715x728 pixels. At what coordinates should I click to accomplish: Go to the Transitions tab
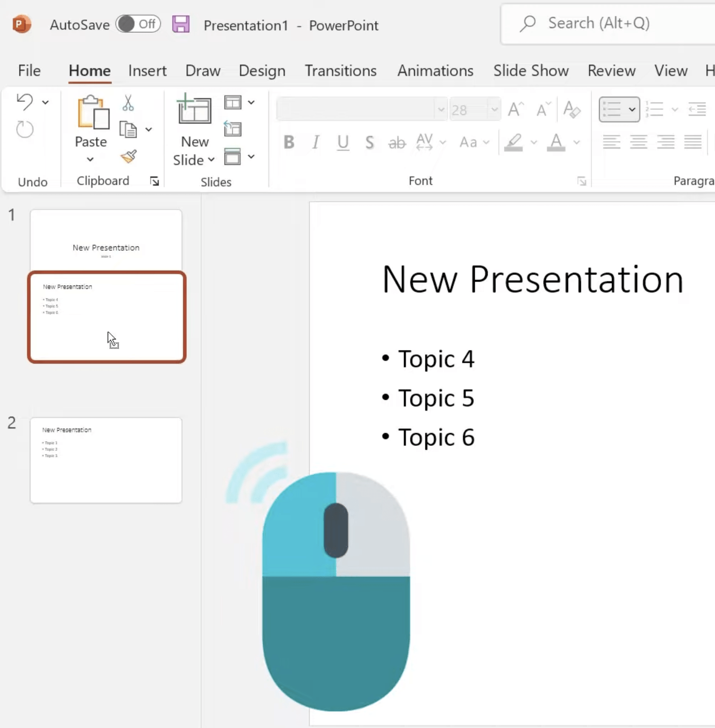(341, 71)
